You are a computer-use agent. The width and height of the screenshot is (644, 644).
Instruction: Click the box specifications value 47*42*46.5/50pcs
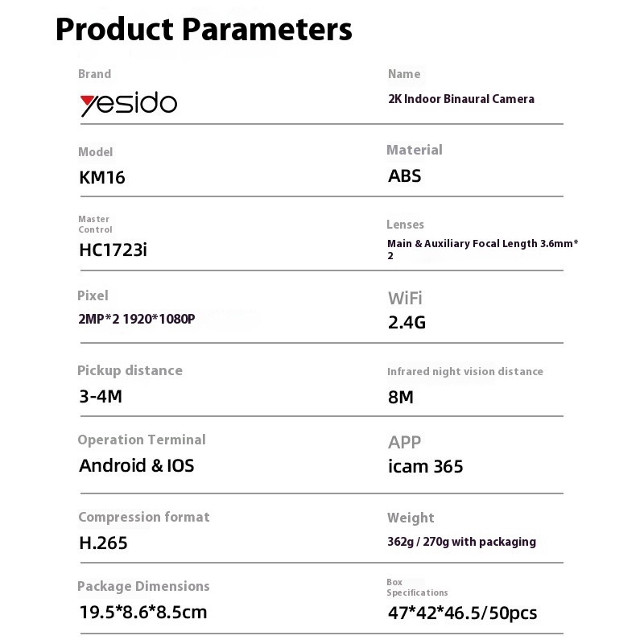tap(462, 613)
